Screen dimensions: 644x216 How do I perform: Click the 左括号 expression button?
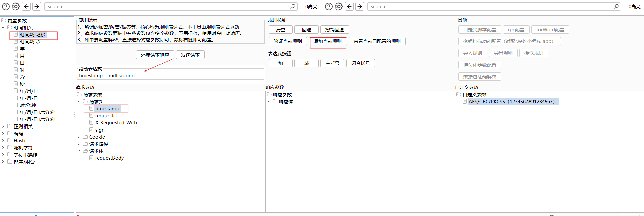point(332,63)
